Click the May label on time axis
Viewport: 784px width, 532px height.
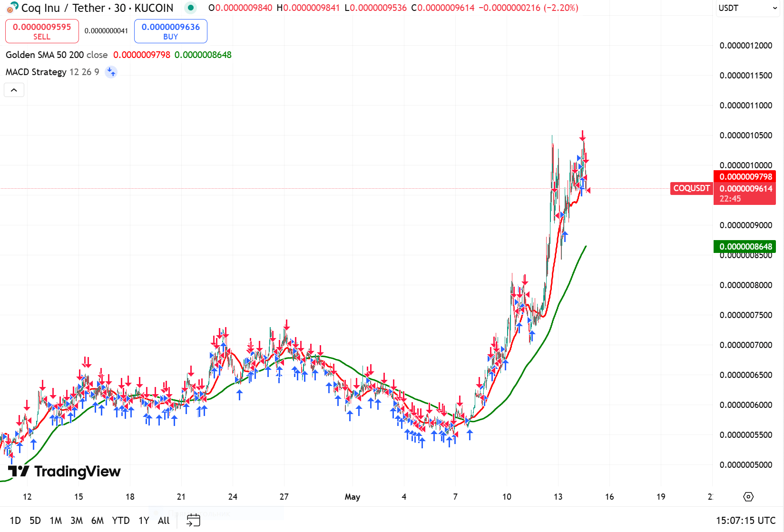(352, 497)
